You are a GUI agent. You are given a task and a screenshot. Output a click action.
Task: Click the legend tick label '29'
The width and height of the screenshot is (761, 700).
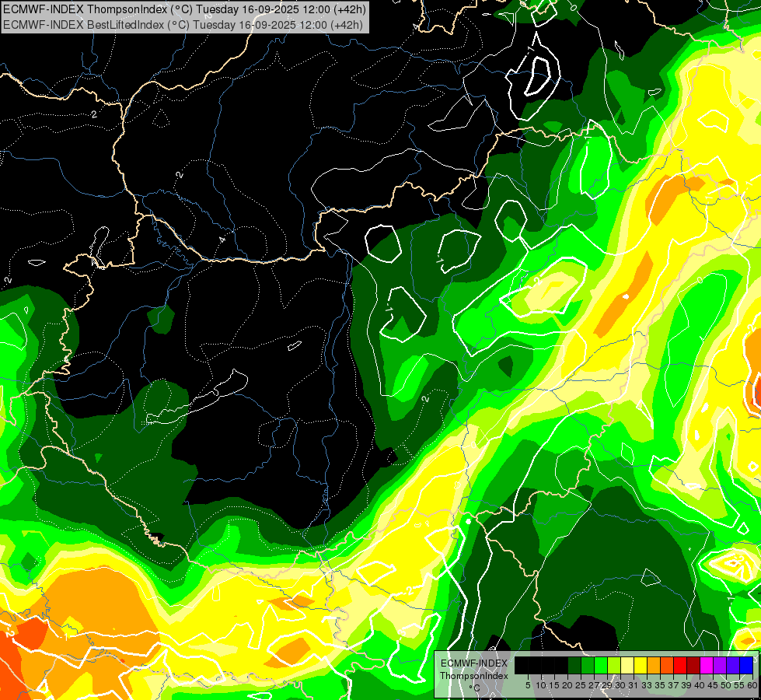(x=607, y=685)
